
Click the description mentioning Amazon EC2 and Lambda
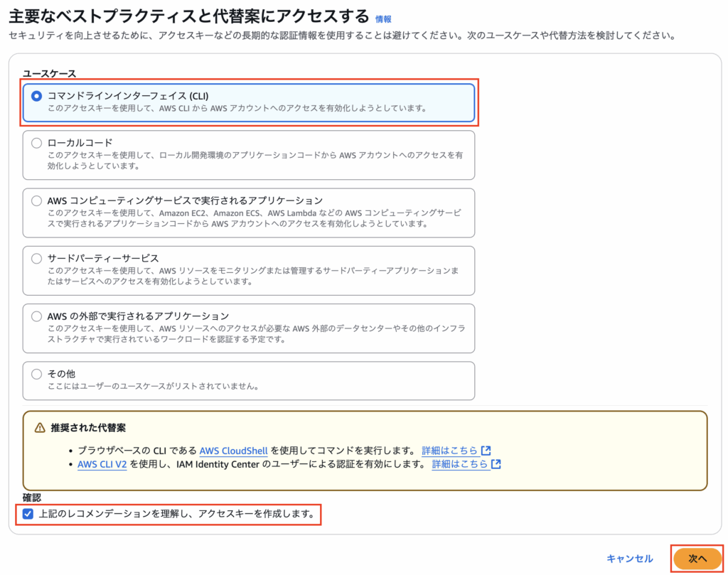255,218
